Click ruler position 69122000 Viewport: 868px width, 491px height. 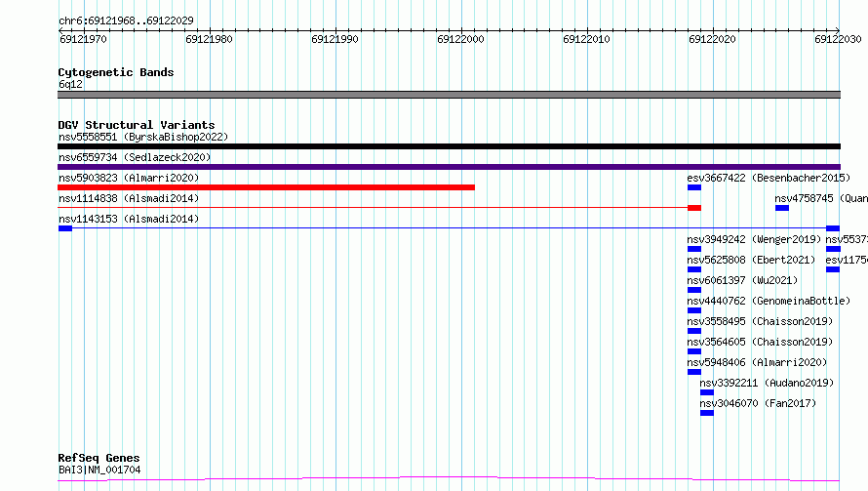pos(460,39)
